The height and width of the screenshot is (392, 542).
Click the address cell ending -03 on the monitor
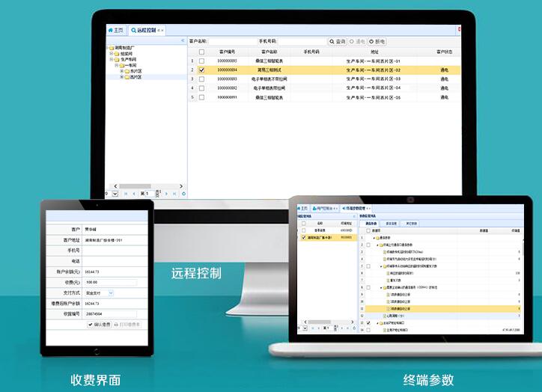[x=374, y=79]
